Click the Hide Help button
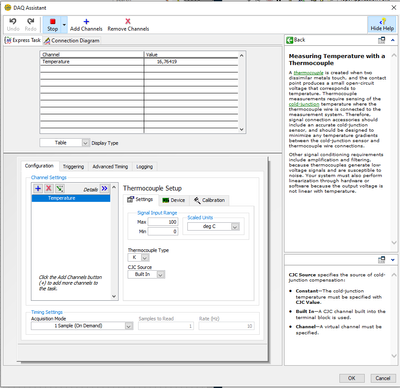Image resolution: width=400 pixels, height=388 pixels. (382, 25)
